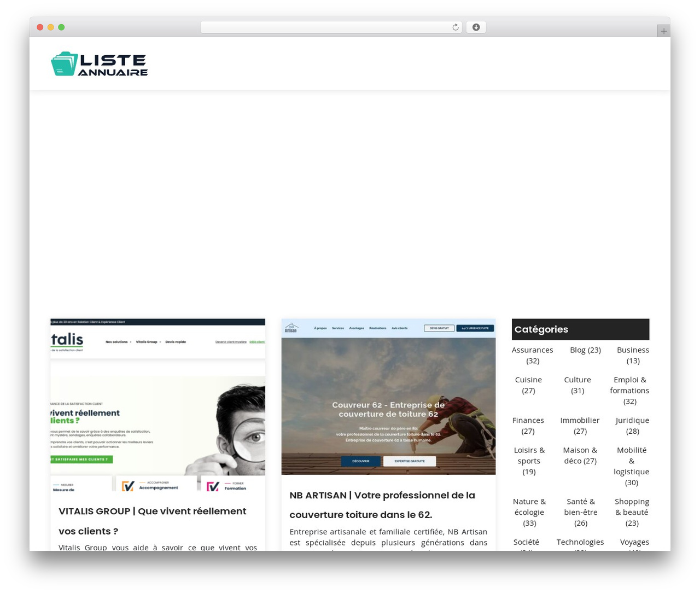Reload the page with the refresh icon
Image resolution: width=700 pixels, height=593 pixels.
pos(456,27)
